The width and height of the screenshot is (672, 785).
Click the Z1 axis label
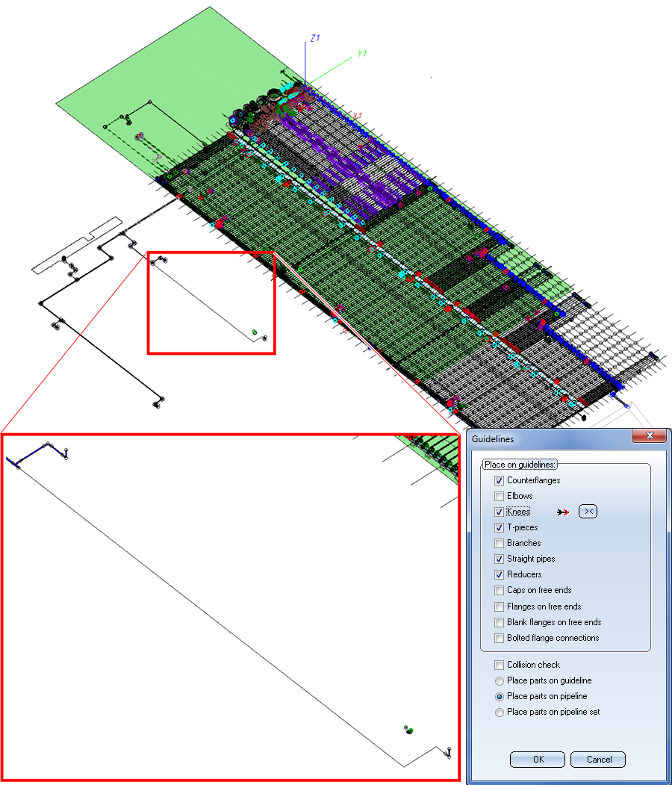(x=315, y=38)
